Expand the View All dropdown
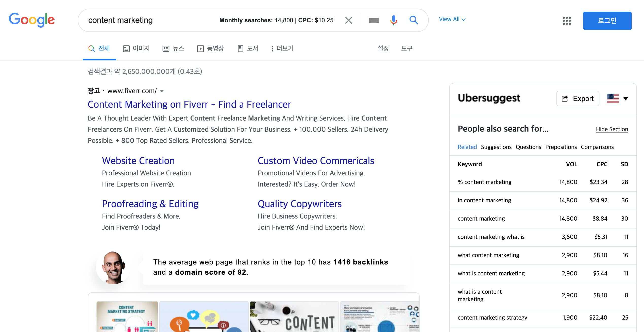The image size is (644, 332). click(x=452, y=19)
